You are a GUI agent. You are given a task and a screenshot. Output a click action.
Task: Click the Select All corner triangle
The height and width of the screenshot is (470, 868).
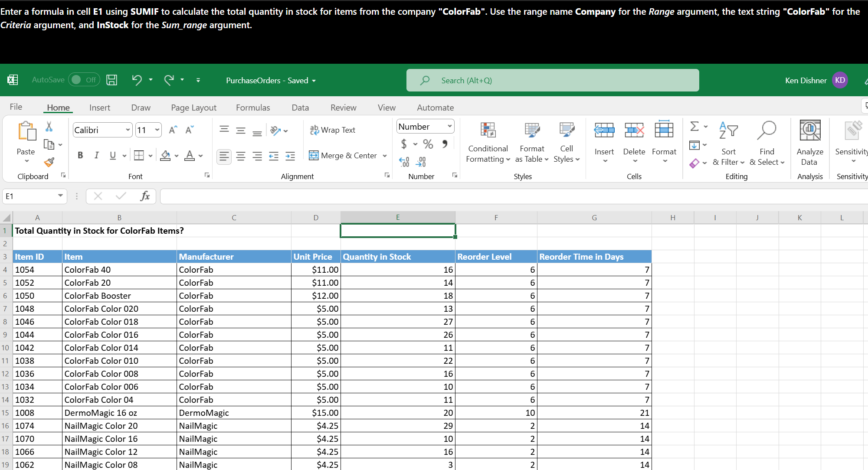[7, 218]
